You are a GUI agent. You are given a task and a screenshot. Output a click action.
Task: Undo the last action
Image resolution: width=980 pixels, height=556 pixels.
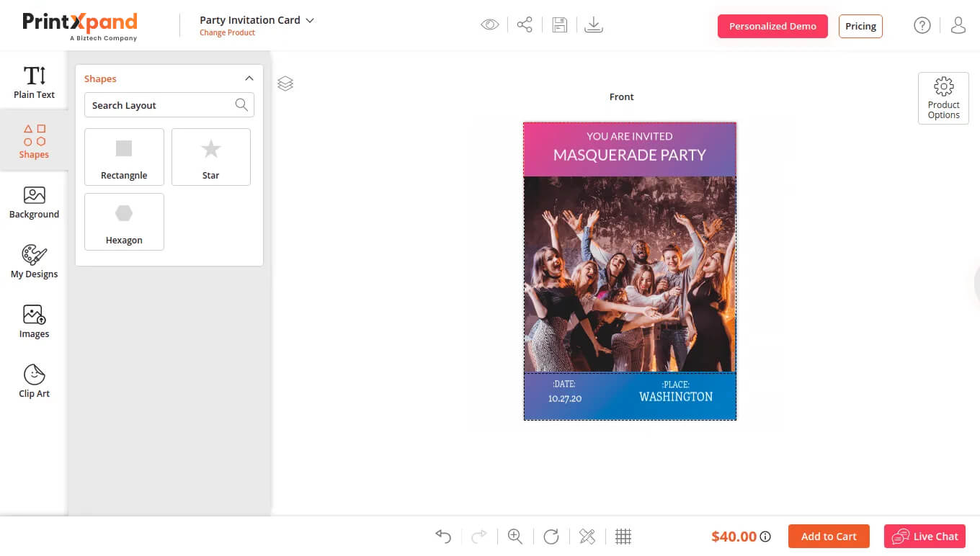click(x=443, y=537)
